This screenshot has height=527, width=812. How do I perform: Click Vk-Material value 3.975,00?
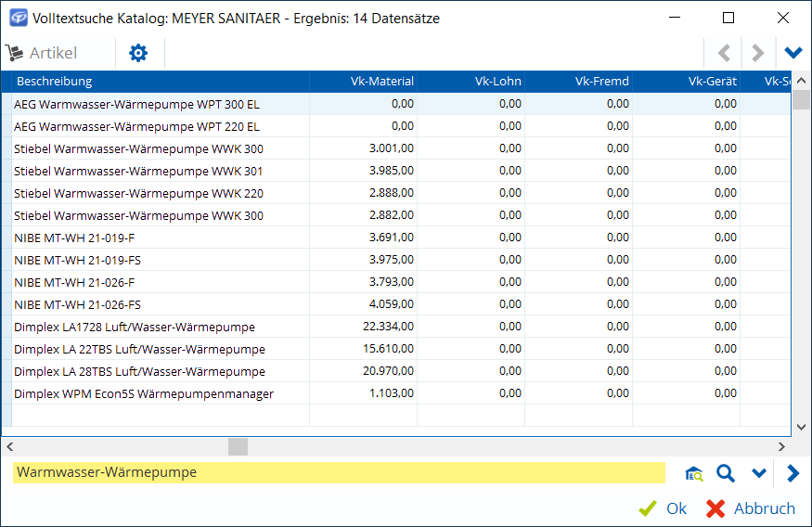[x=392, y=260]
